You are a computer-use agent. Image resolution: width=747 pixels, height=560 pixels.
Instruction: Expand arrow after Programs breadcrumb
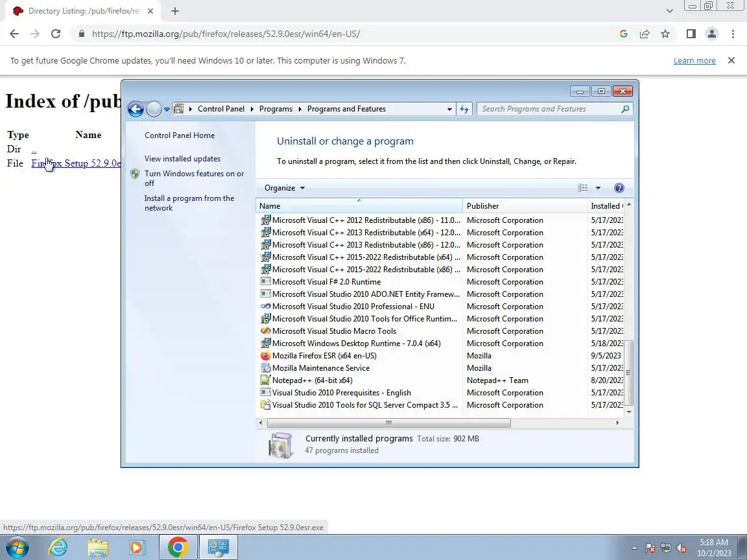pyautogui.click(x=300, y=109)
